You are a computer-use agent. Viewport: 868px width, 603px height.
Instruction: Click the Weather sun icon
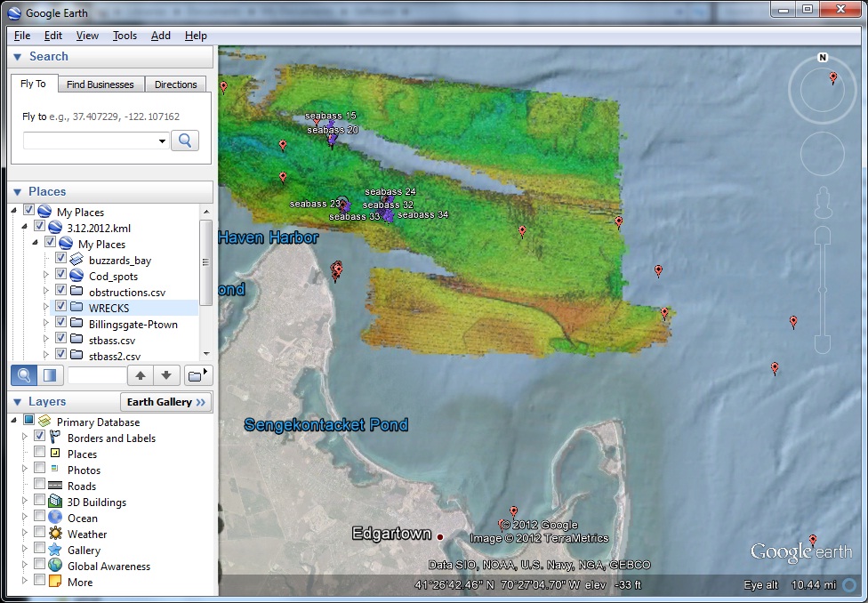(x=55, y=534)
